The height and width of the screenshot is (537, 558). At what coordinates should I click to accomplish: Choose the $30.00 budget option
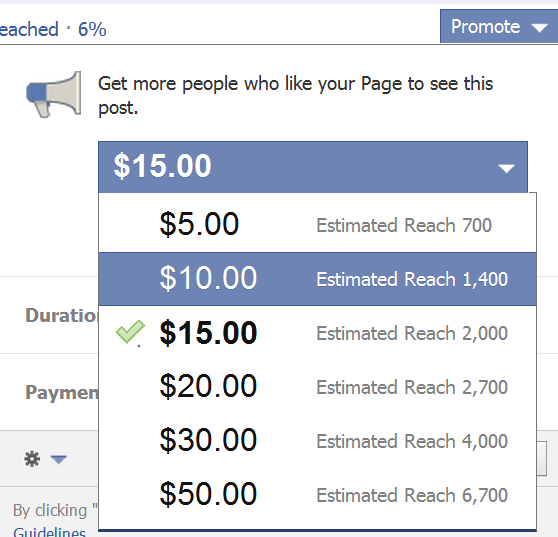(x=317, y=441)
